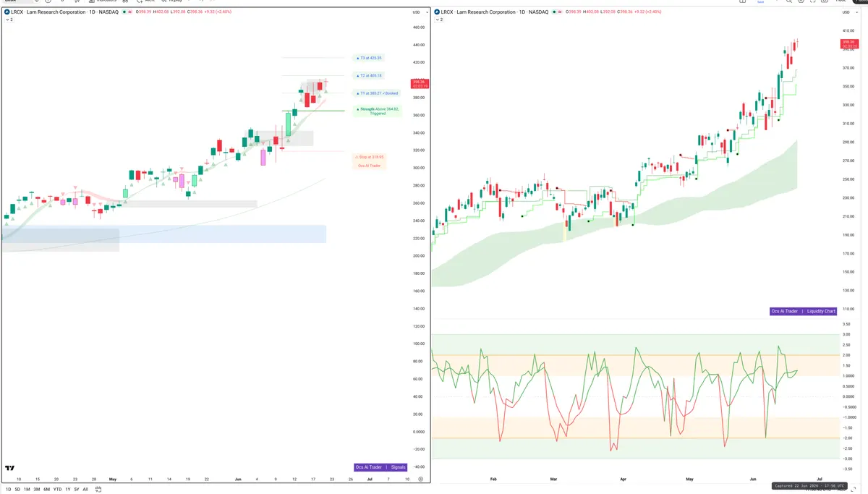868x494 pixels.
Task: Switch to the 3M time range
Action: coord(37,490)
